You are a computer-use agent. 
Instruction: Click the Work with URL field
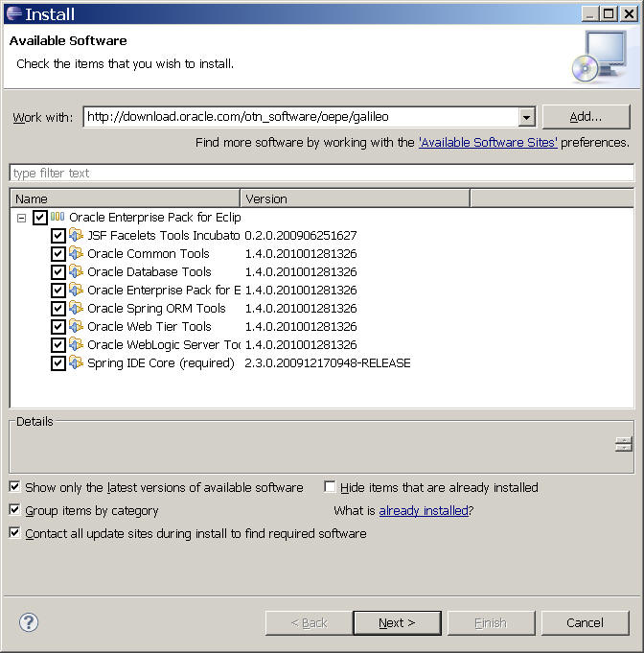coord(301,117)
